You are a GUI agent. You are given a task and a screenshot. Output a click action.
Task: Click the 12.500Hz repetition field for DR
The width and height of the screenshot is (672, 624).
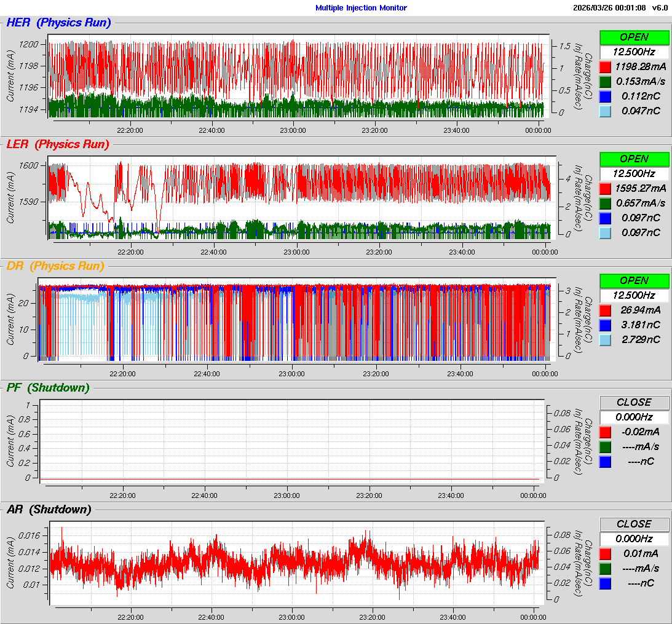click(634, 295)
